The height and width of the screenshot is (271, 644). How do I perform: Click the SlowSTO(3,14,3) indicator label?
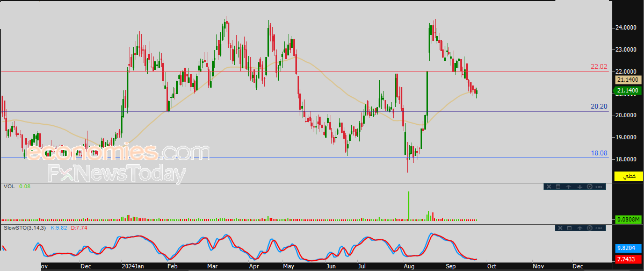(25, 227)
